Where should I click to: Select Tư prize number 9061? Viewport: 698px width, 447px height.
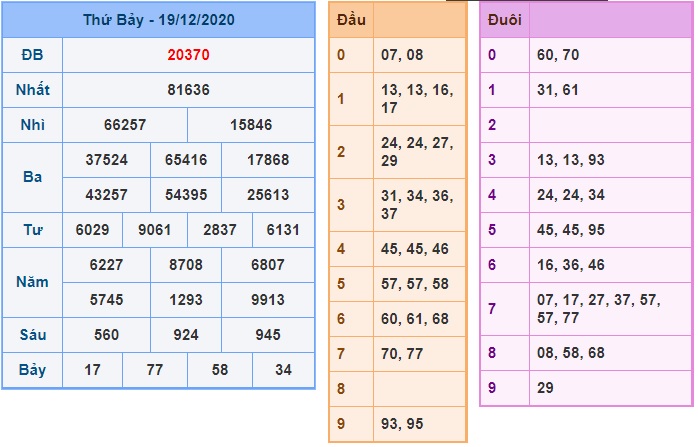coord(154,230)
